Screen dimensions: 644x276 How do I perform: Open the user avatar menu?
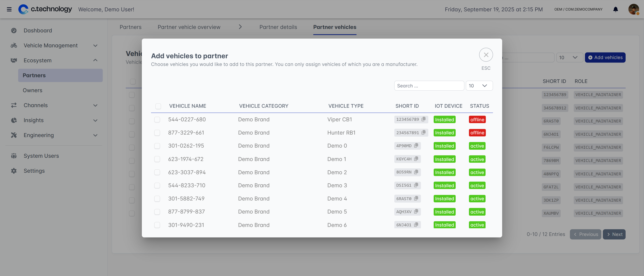click(633, 10)
